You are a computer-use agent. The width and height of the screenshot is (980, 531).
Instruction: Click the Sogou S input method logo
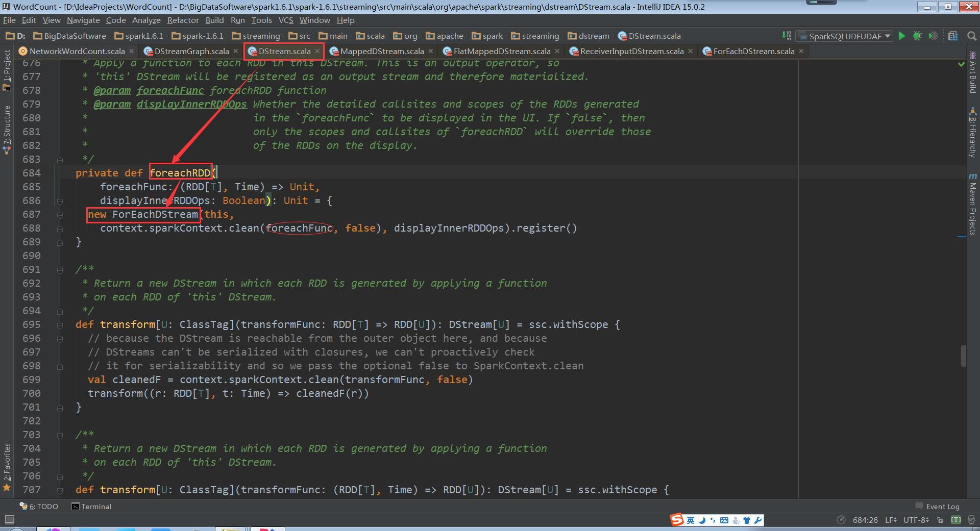tap(677, 520)
